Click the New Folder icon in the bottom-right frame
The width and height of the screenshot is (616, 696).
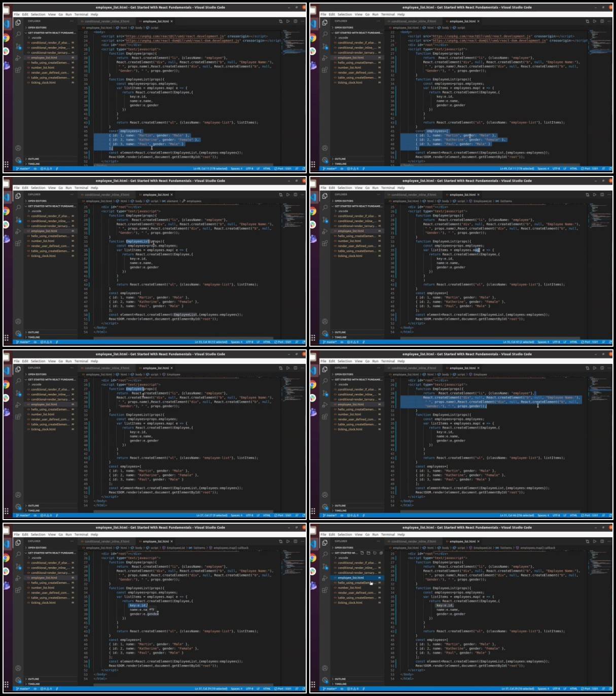pos(368,553)
